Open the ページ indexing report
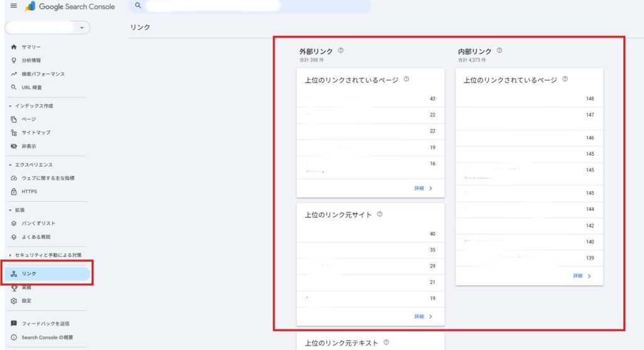This screenshot has height=350, width=644. coord(29,119)
